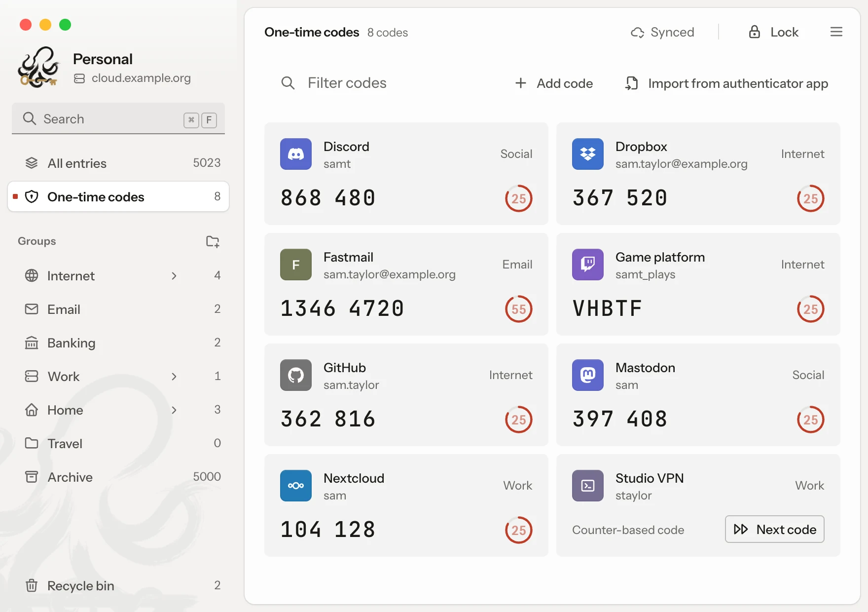Screen dimensions: 868x612
Task: Click the Fastmail F icon
Action: coord(296,265)
